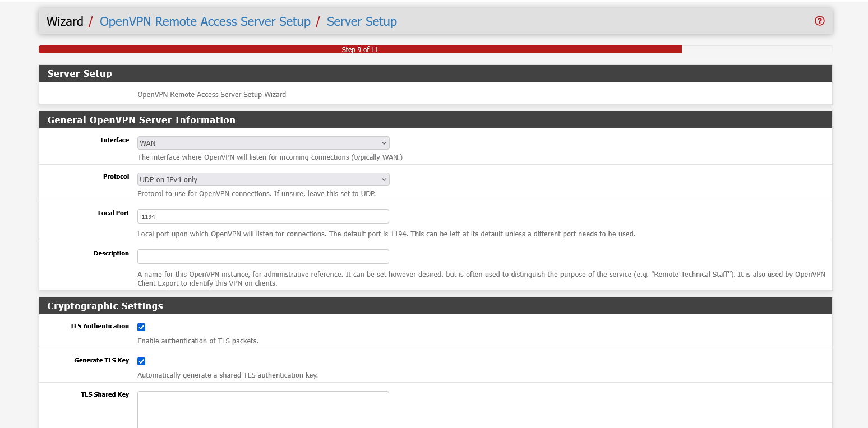Click the Step 9 of 11 progress bar
Image resolution: width=868 pixels, height=428 pixels.
[360, 49]
